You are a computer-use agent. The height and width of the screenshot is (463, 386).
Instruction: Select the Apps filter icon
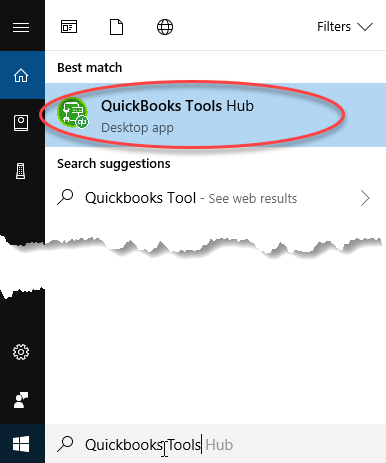[69, 27]
